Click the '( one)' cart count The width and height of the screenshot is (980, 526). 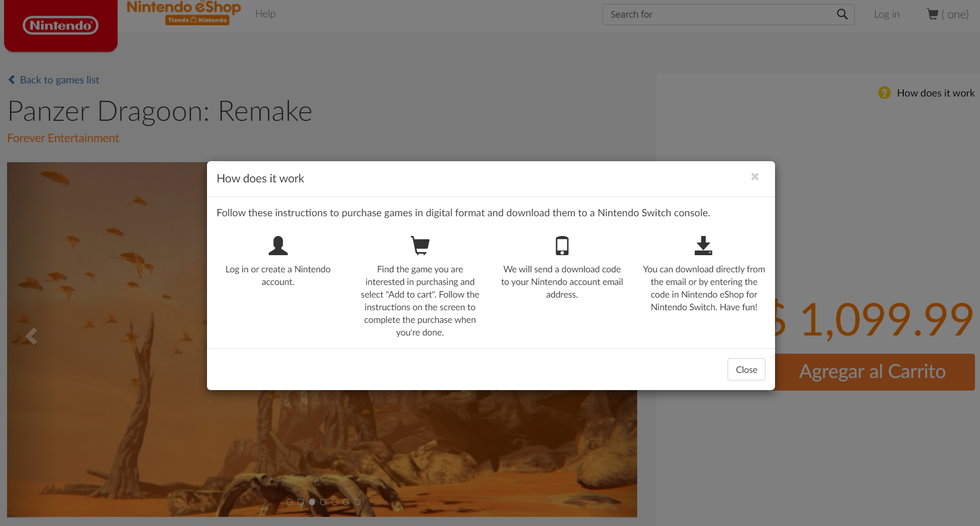[x=955, y=14]
